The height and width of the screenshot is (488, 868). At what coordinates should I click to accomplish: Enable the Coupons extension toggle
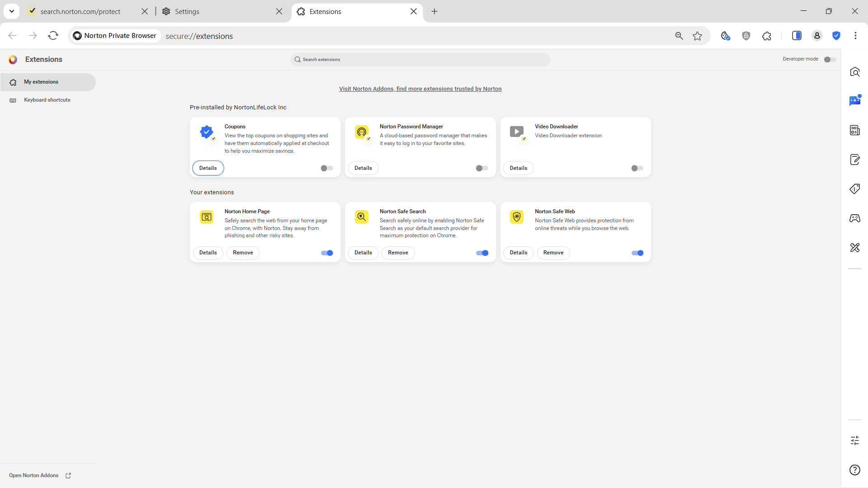coord(327,169)
